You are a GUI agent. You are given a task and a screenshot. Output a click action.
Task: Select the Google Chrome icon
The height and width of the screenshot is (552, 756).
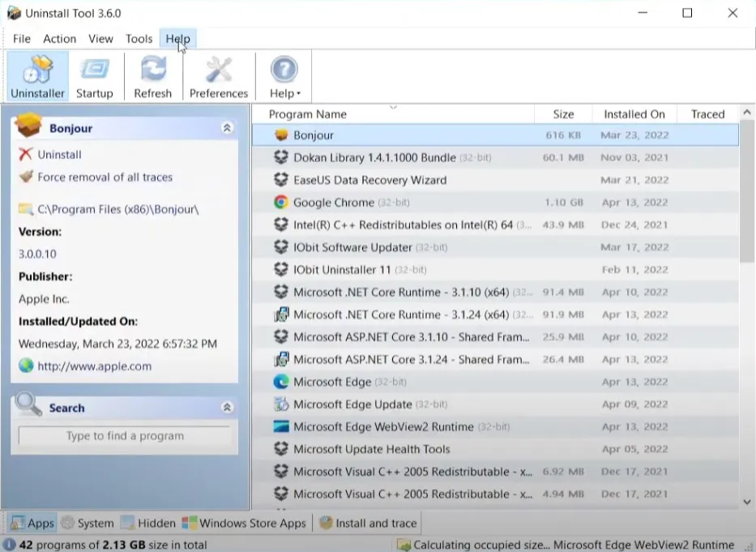[281, 202]
